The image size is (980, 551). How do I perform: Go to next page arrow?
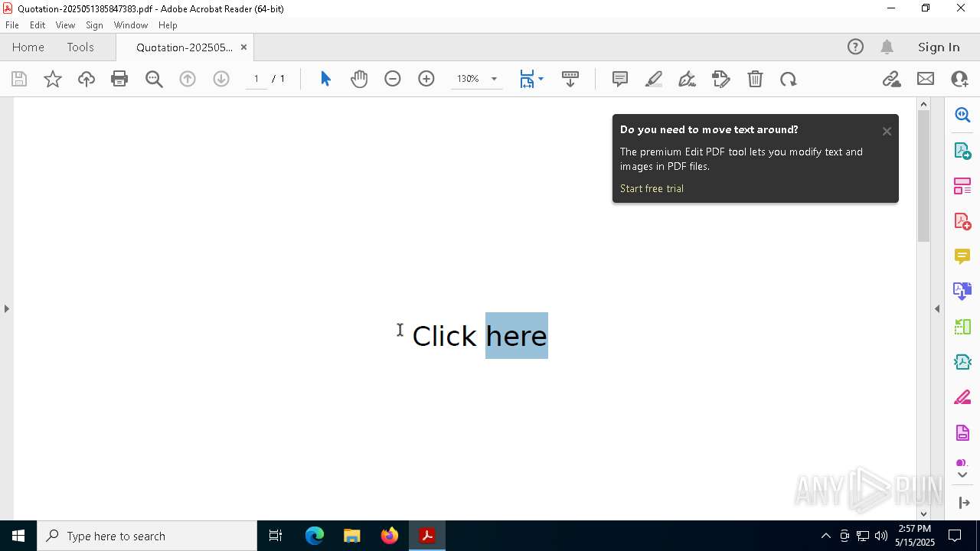coord(221,79)
